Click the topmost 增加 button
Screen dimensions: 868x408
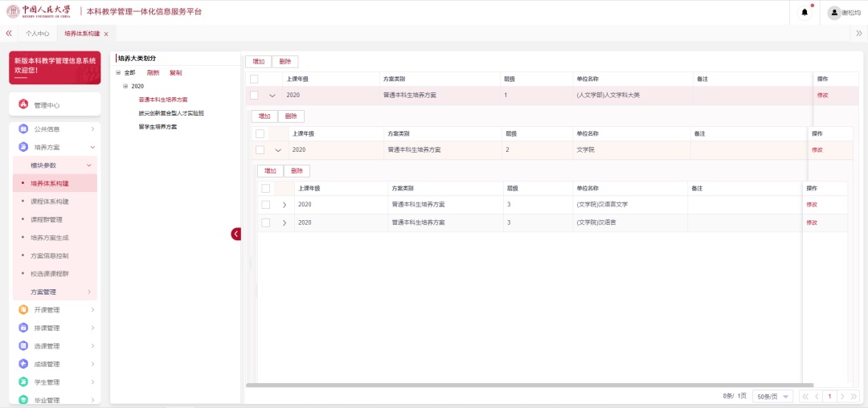258,61
